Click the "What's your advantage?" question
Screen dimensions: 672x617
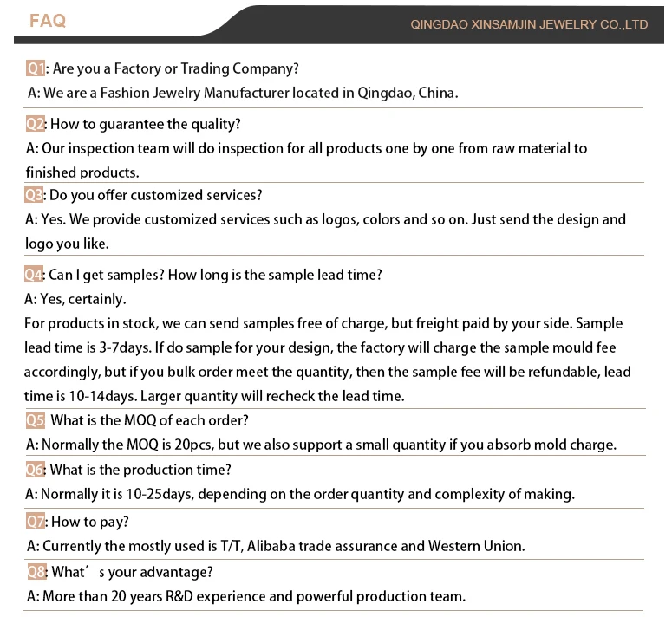tap(132, 572)
